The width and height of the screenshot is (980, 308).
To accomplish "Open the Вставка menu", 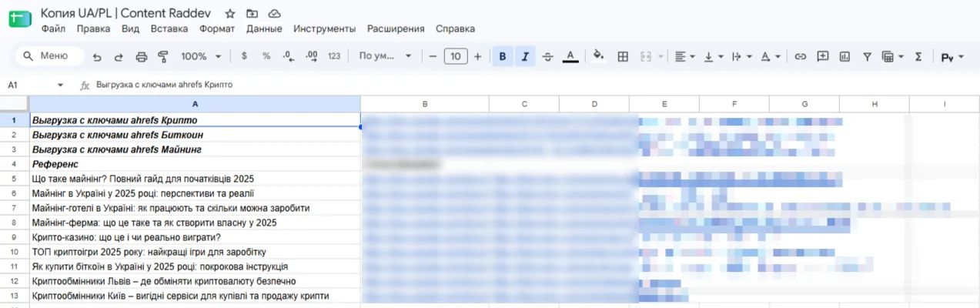I will [x=169, y=28].
